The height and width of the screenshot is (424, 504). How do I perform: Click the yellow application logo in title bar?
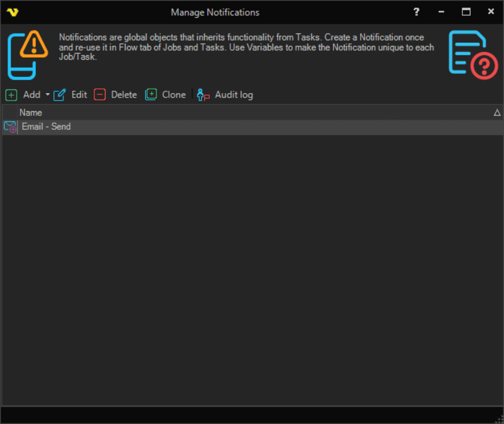click(12, 12)
